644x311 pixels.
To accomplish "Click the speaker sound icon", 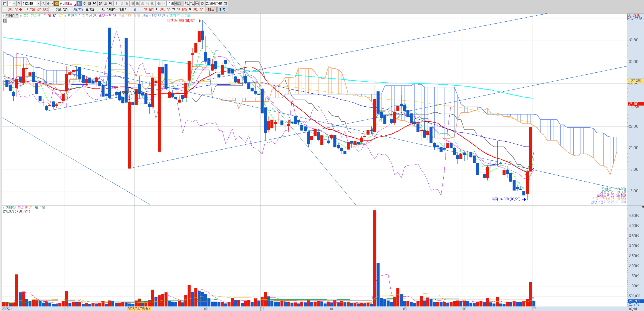I will pyautogui.click(x=48, y=3).
